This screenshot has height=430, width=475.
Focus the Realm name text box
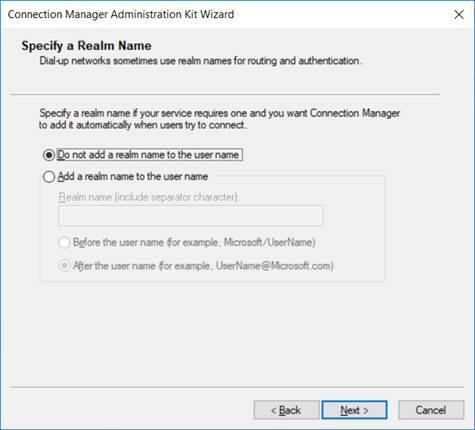coord(191,216)
